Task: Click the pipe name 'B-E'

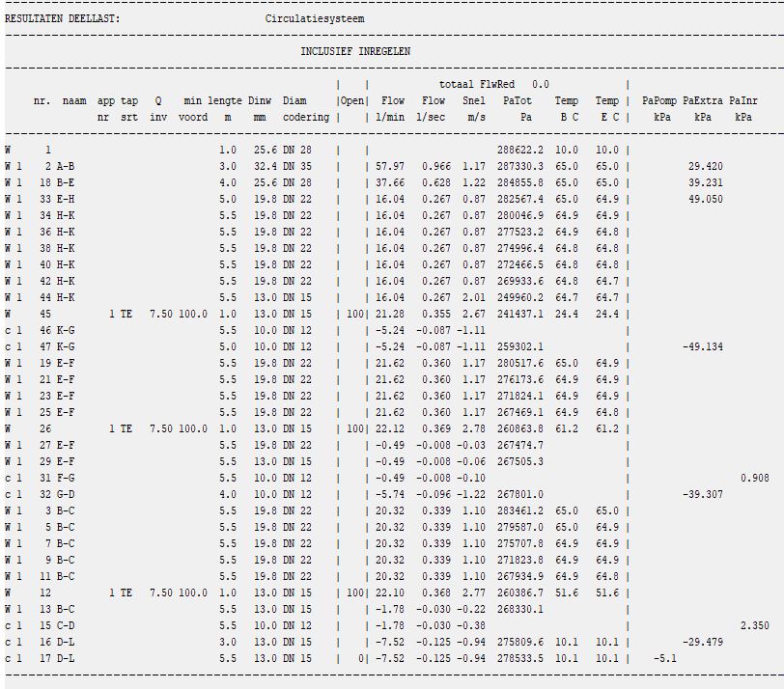Action: [66, 183]
